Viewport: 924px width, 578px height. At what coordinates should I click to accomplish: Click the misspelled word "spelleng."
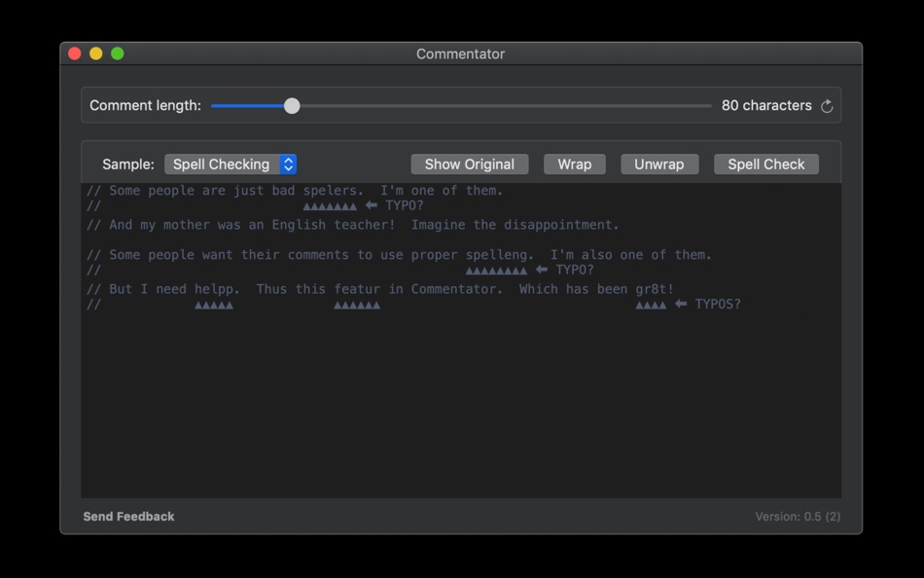(500, 255)
